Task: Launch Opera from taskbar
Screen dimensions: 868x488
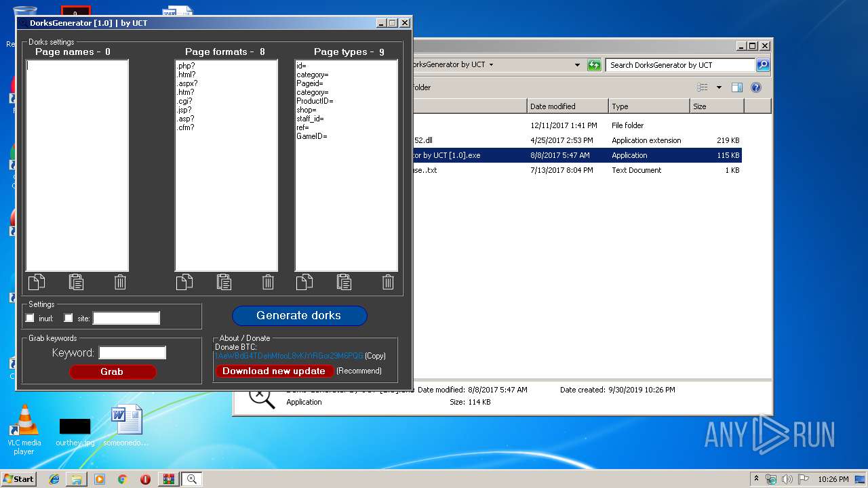Action: click(x=145, y=479)
